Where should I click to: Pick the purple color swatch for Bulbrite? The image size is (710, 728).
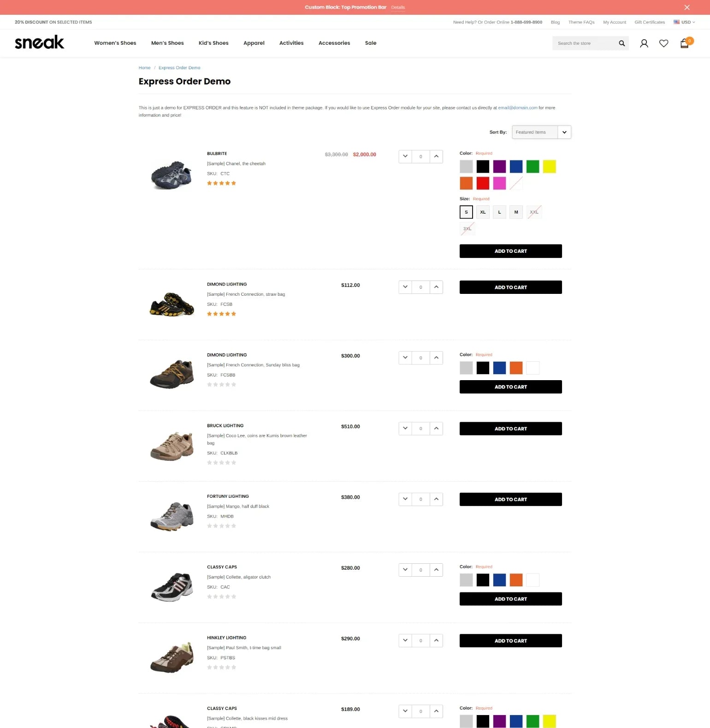499,167
